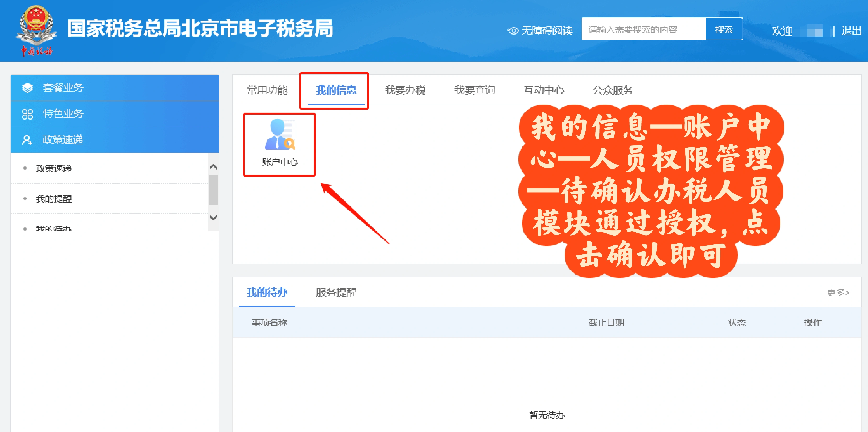
Task: Click the 政策速递 add-person icon in sidebar
Action: (27, 140)
